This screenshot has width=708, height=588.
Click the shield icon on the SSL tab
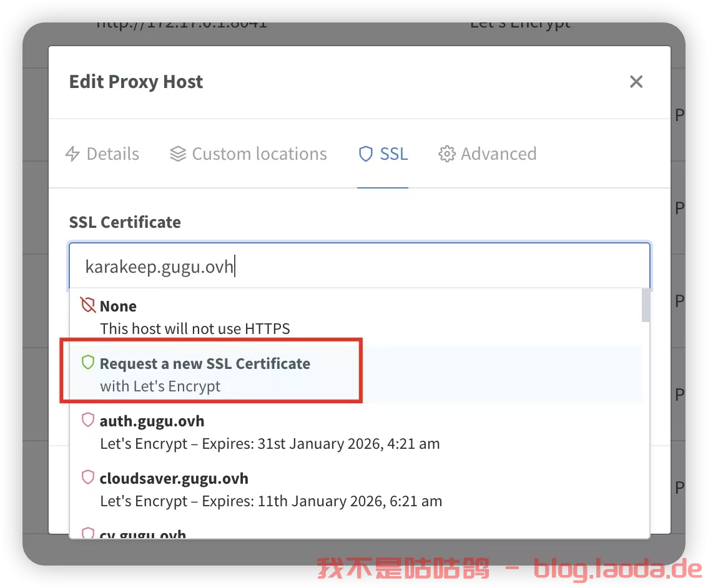click(366, 154)
